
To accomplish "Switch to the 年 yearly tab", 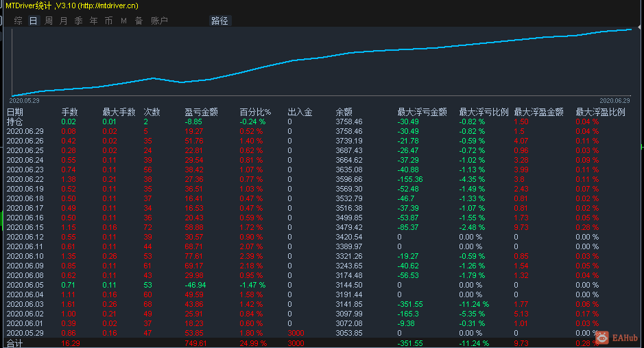I will [94, 21].
